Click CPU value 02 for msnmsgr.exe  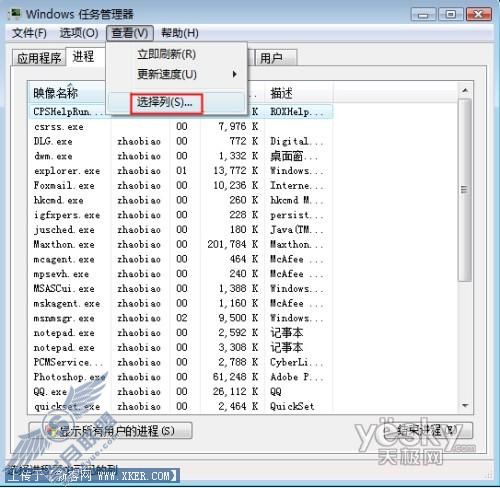click(x=182, y=318)
